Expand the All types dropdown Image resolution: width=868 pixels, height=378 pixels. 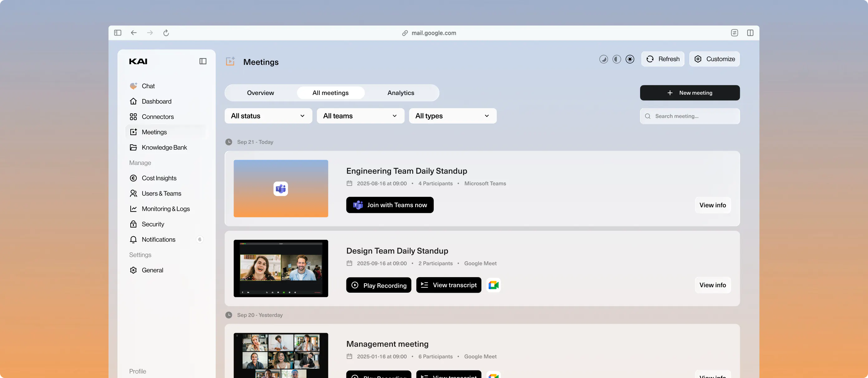452,116
